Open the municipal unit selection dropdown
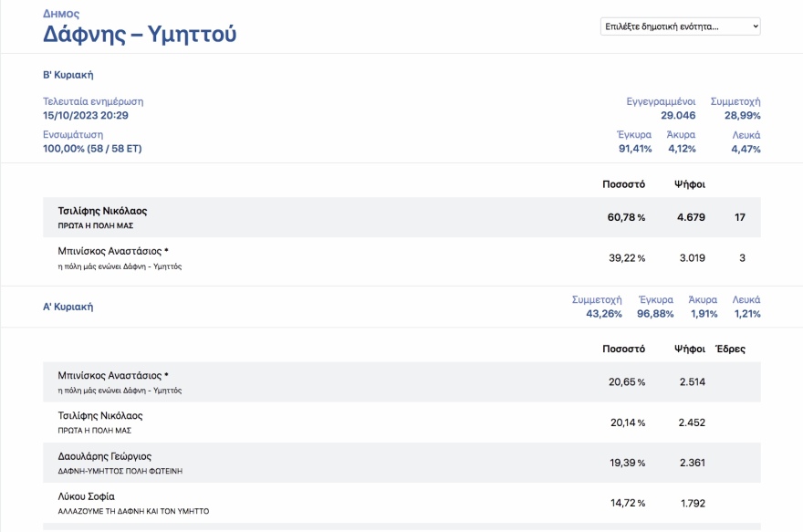This screenshot has width=803, height=532. pos(680,26)
